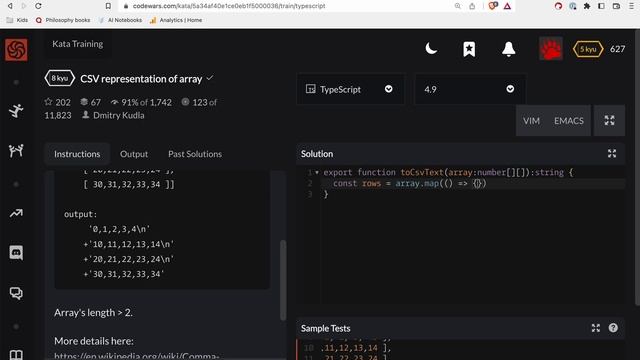640x360 pixels.
Task: Open Sample Tests help question icon
Action: [x=613, y=328]
